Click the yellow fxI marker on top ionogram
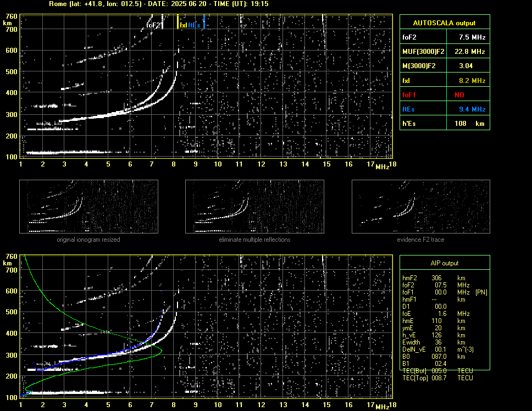The image size is (532, 411). coord(183,25)
